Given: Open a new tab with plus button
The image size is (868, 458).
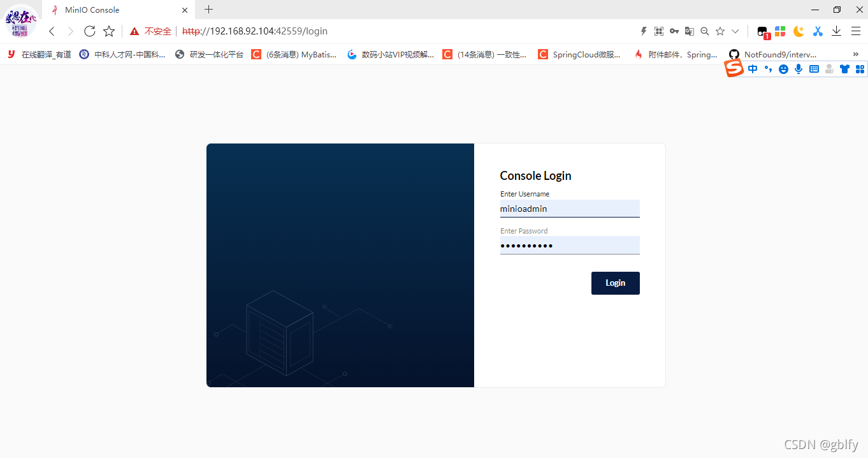Looking at the screenshot, I should [208, 10].
